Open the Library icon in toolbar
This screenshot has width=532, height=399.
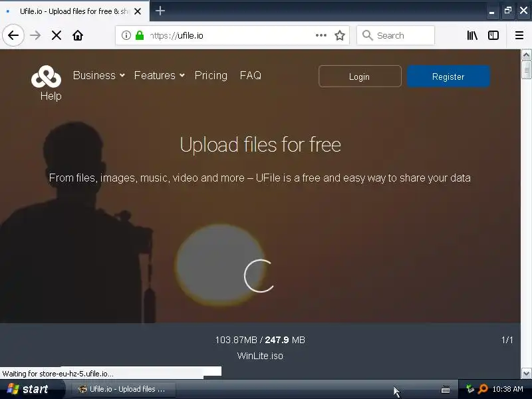coord(472,35)
